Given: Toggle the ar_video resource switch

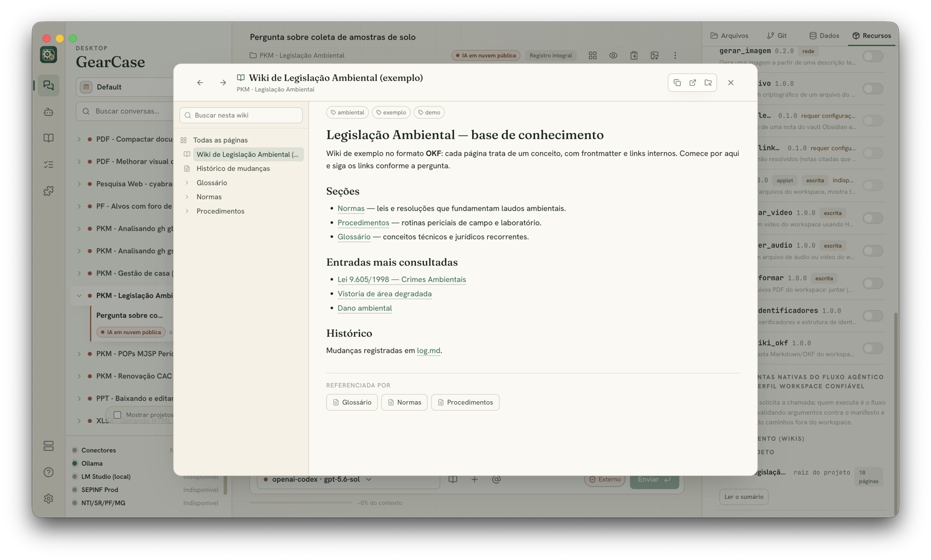Looking at the screenshot, I should (x=873, y=218).
